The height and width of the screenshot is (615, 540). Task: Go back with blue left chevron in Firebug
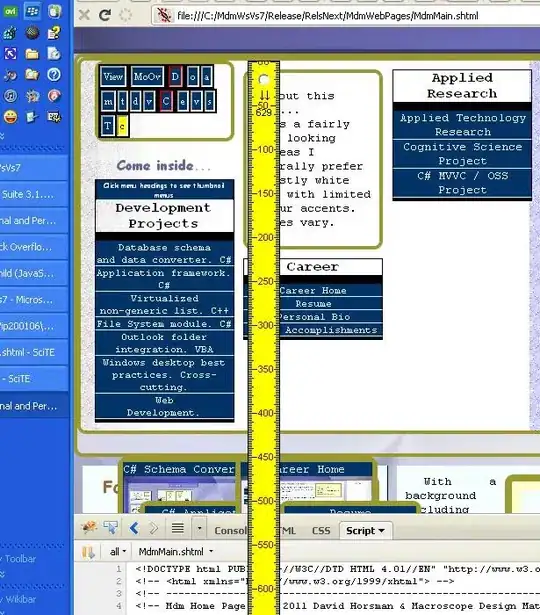tap(134, 528)
